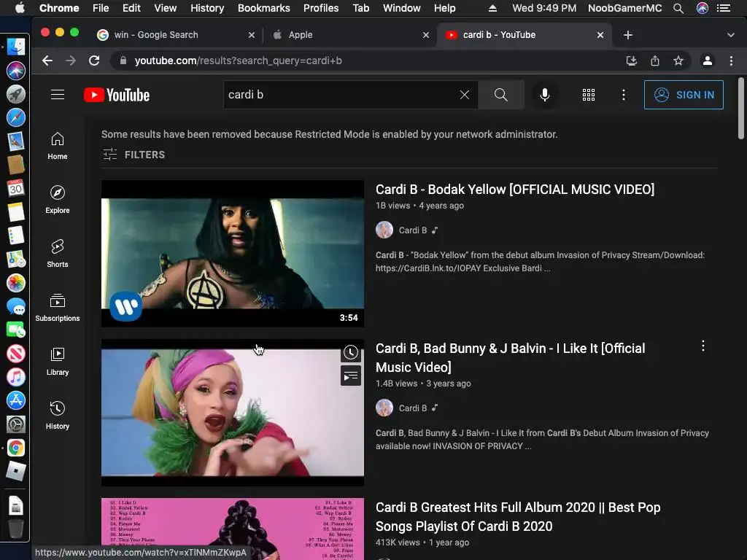Open the Bodak Yellow video title link
This screenshot has height=560, width=747.
[x=515, y=190]
